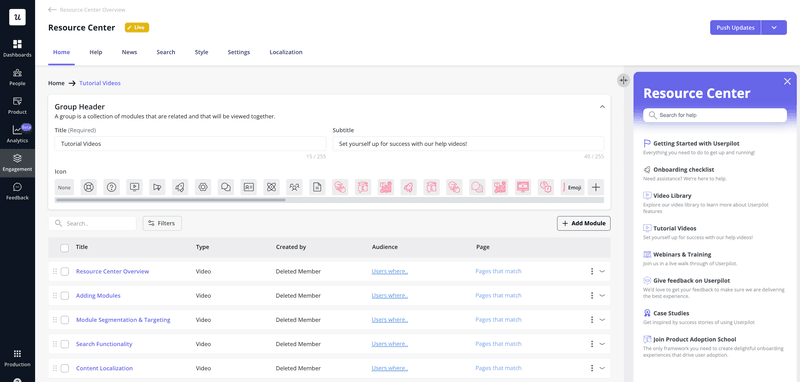Choose the question mark group icon

112,187
